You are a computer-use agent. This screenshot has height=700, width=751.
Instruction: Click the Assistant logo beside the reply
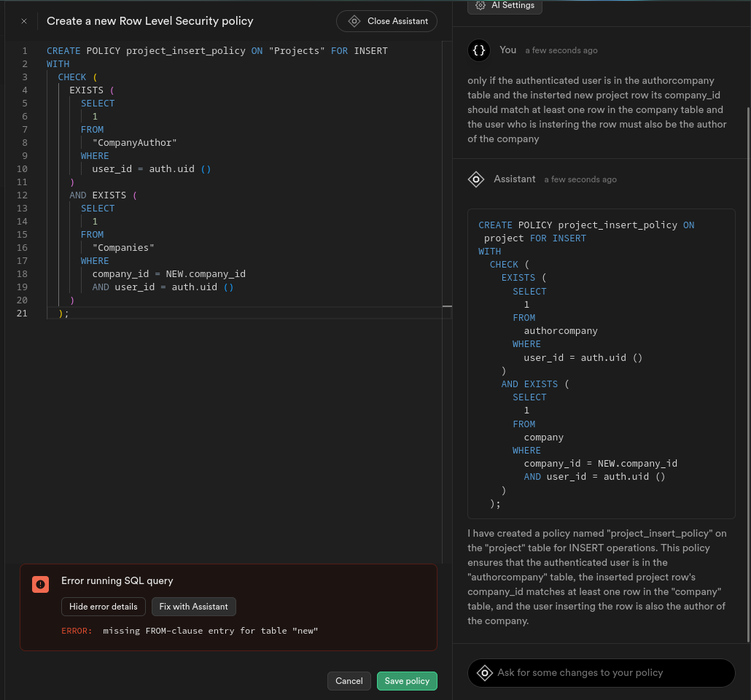tap(476, 179)
